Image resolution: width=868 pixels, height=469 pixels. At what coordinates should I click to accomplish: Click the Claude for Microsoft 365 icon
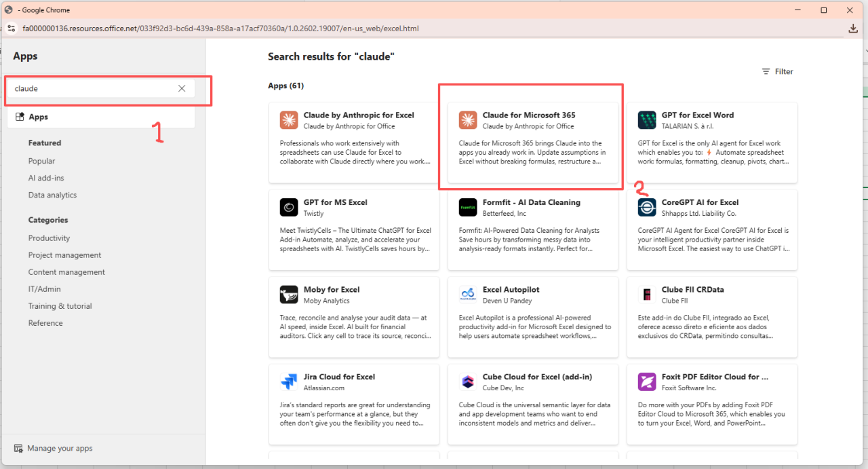click(468, 120)
